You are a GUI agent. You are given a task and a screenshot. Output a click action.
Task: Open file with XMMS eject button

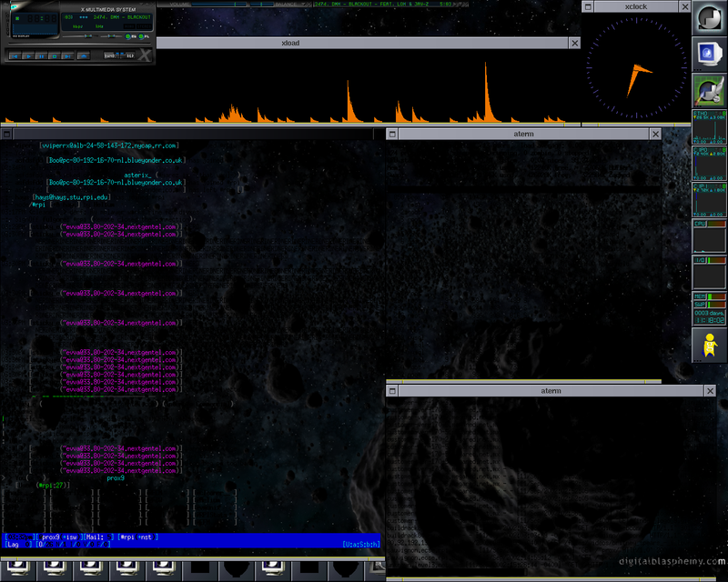(x=84, y=56)
